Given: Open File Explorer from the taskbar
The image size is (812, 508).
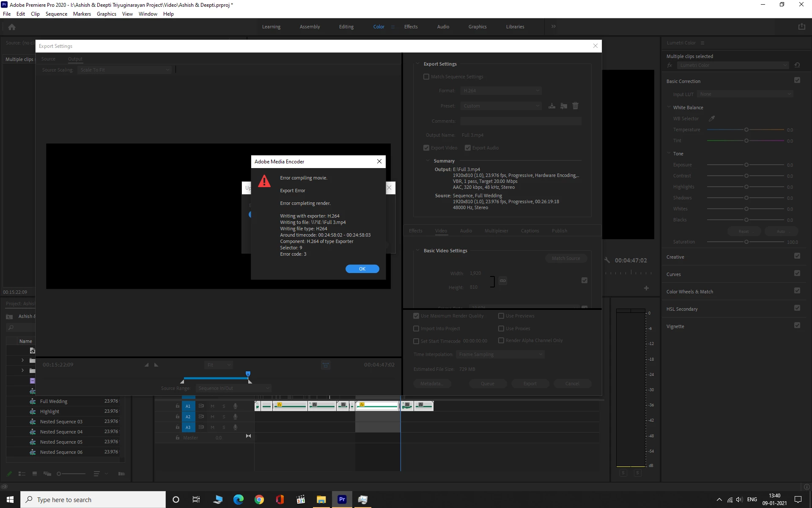Looking at the screenshot, I should pyautogui.click(x=321, y=500).
